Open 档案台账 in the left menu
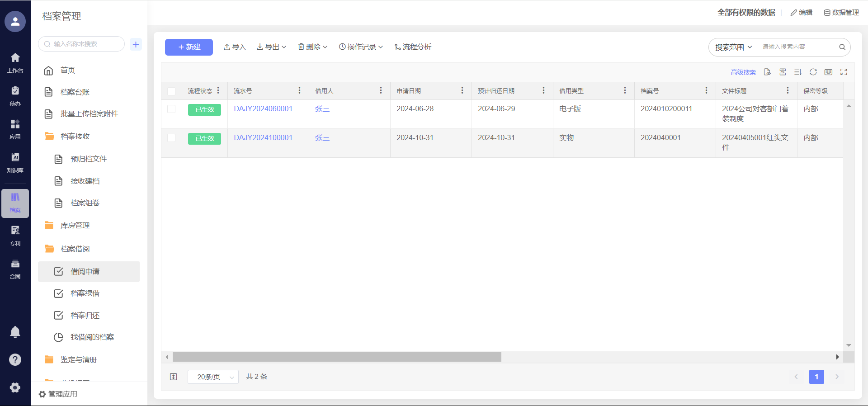This screenshot has height=406, width=868. (75, 92)
